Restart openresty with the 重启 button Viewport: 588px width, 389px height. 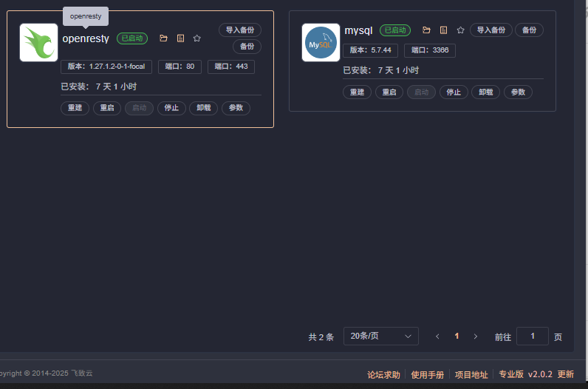click(x=107, y=108)
